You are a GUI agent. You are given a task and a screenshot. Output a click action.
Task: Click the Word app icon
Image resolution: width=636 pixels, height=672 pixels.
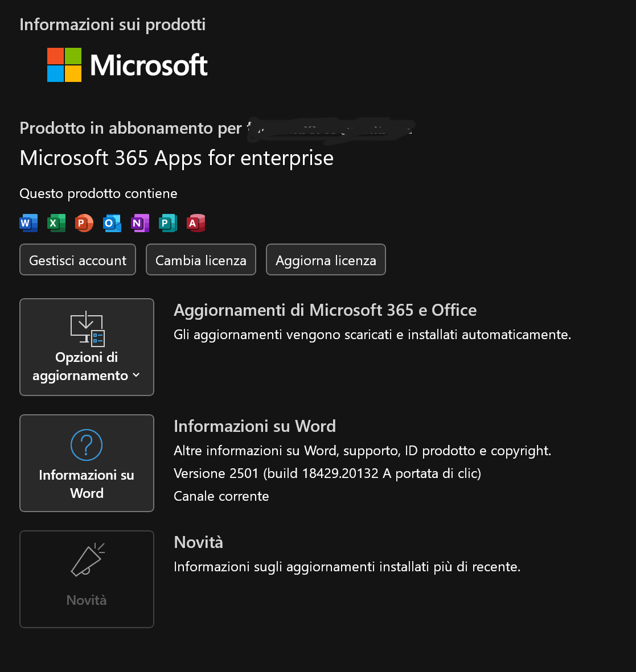28,223
